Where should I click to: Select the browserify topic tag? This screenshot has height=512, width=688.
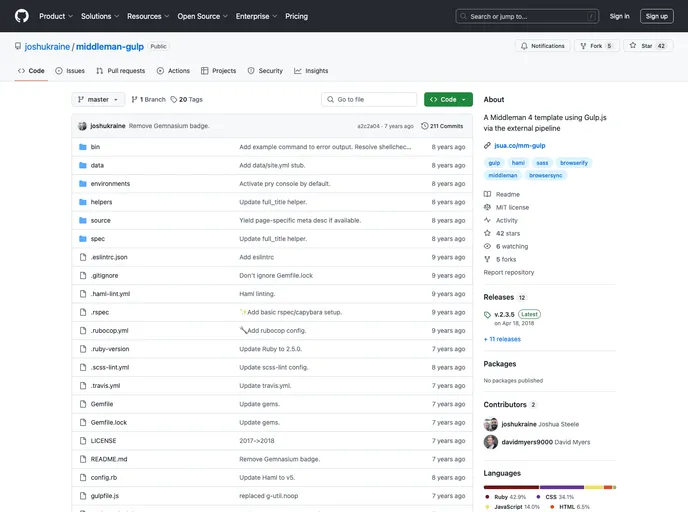tap(573, 163)
